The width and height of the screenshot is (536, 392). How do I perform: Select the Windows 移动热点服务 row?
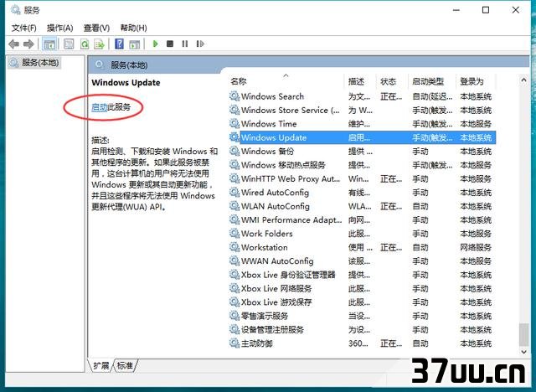pos(363,165)
